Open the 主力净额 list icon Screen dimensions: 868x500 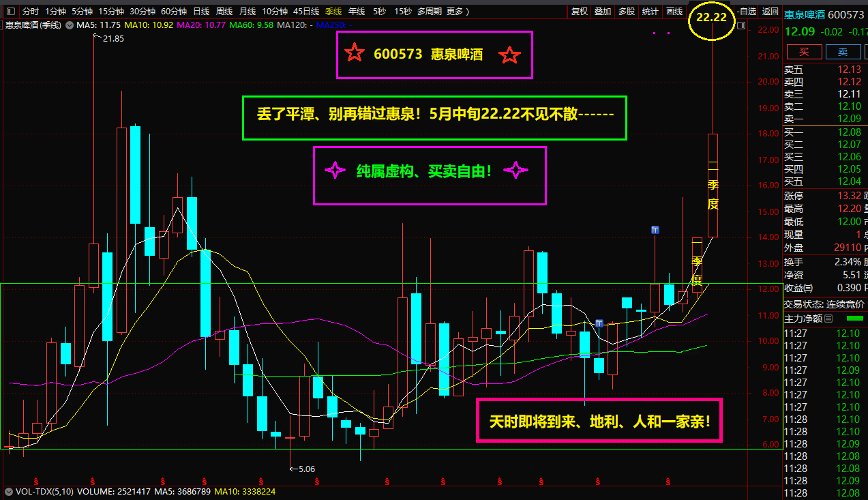(x=828, y=319)
